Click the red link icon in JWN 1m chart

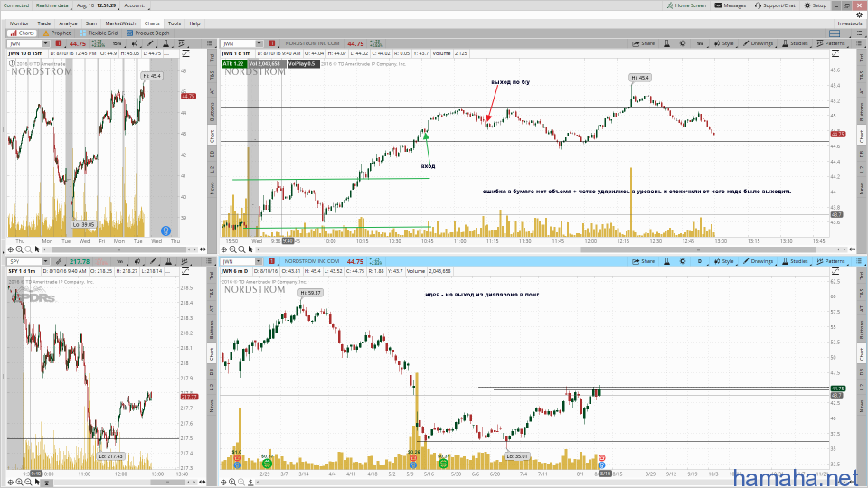click(x=272, y=43)
